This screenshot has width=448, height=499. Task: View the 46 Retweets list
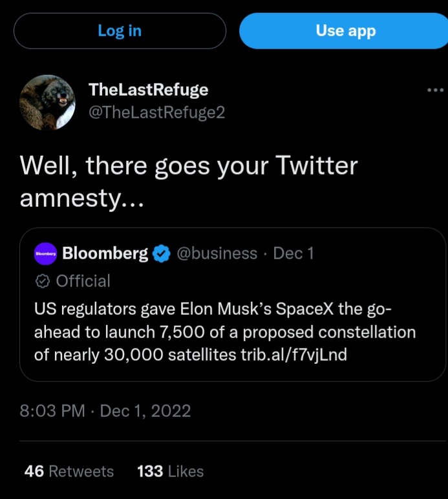pyautogui.click(x=69, y=472)
